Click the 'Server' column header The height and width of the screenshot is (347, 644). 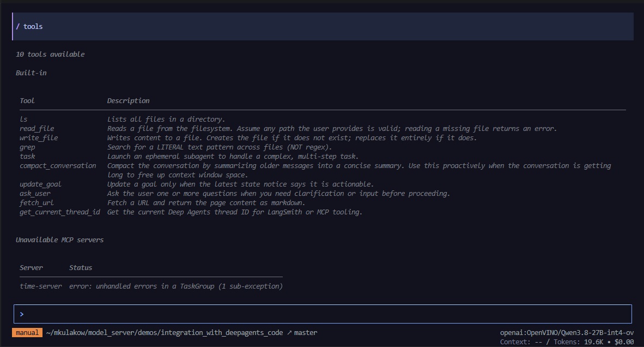[31, 268]
